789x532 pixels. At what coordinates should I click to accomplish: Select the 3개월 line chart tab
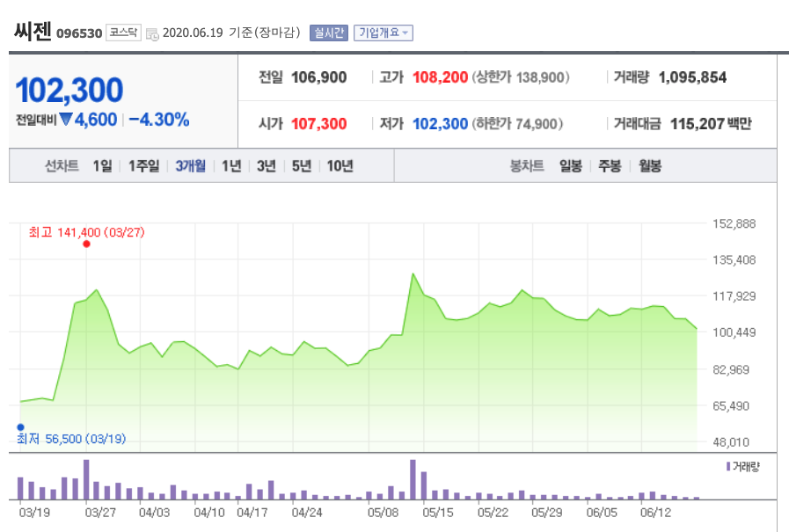pos(191,165)
